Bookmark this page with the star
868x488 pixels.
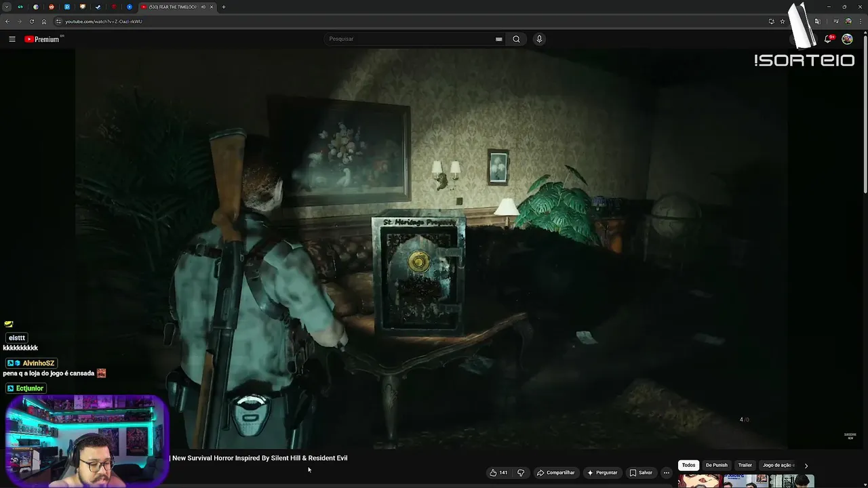tap(783, 21)
